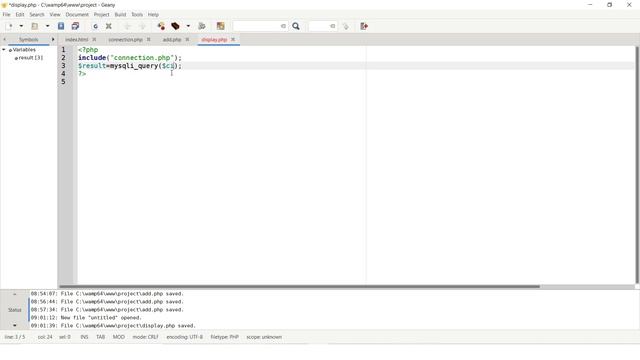
Task: Close the connection.php tab
Action: tap(149, 40)
